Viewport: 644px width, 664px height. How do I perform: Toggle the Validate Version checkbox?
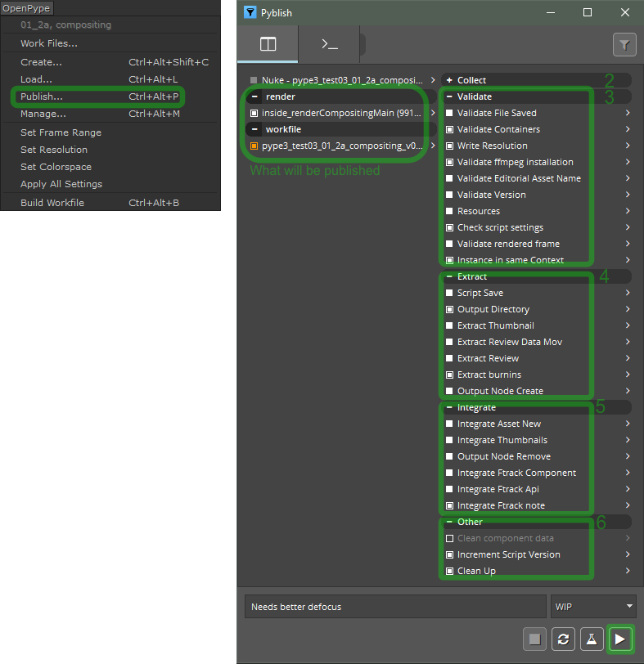[449, 195]
